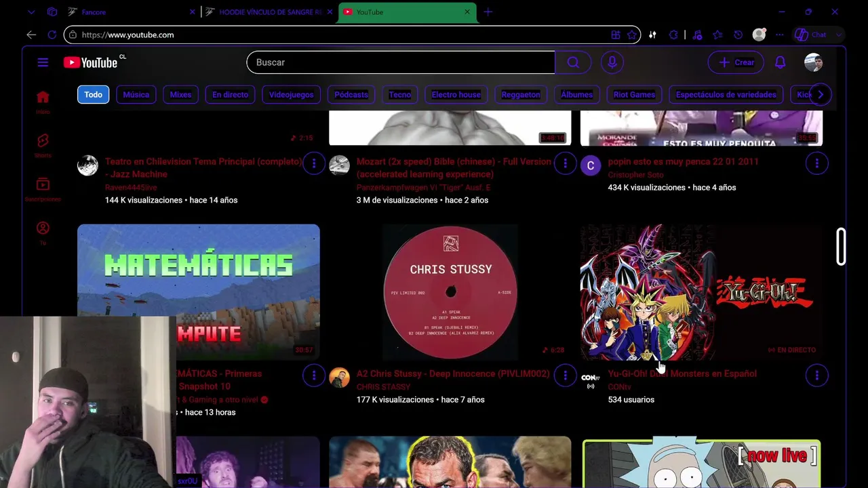Open the YouTube notifications bell

coord(781,62)
